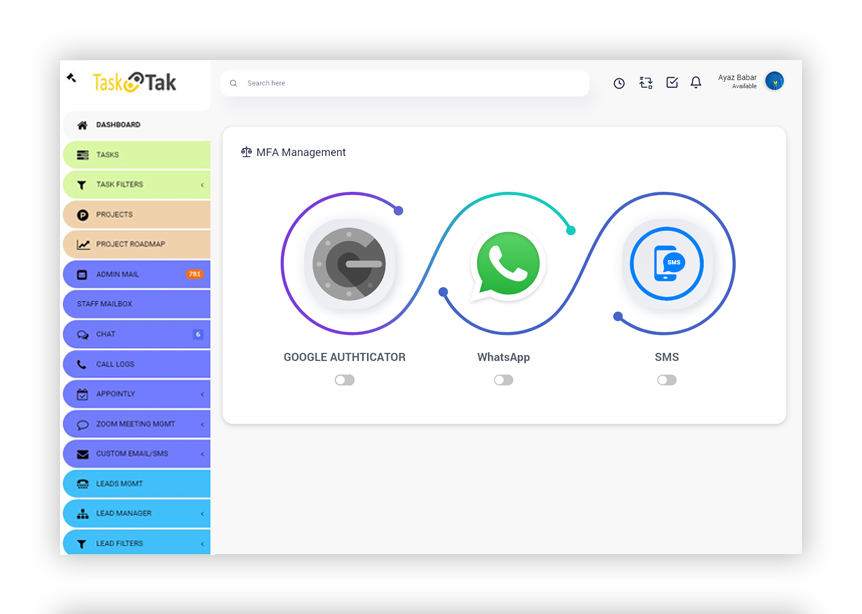Expand Task Filters chevron
The width and height of the screenshot is (862, 614).
(202, 185)
